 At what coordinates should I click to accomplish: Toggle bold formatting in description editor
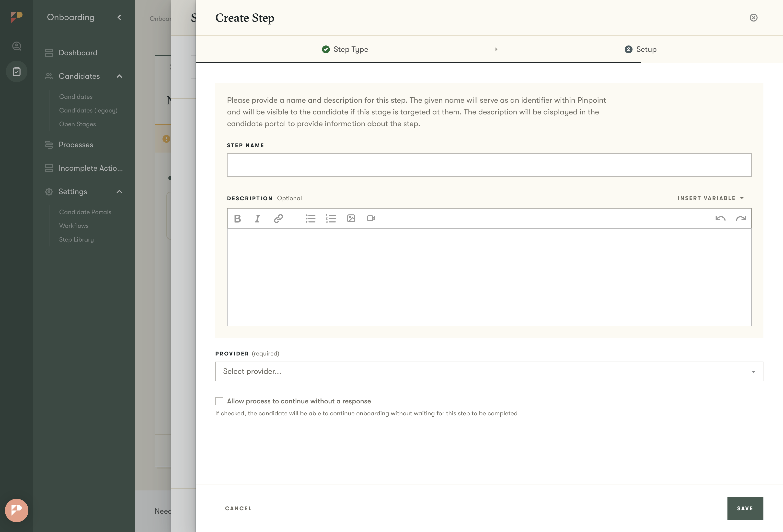pos(237,219)
